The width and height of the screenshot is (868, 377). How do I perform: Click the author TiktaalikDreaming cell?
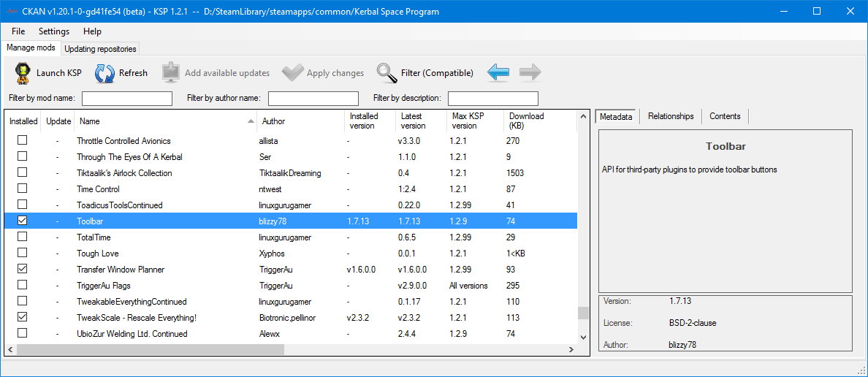[x=290, y=173]
